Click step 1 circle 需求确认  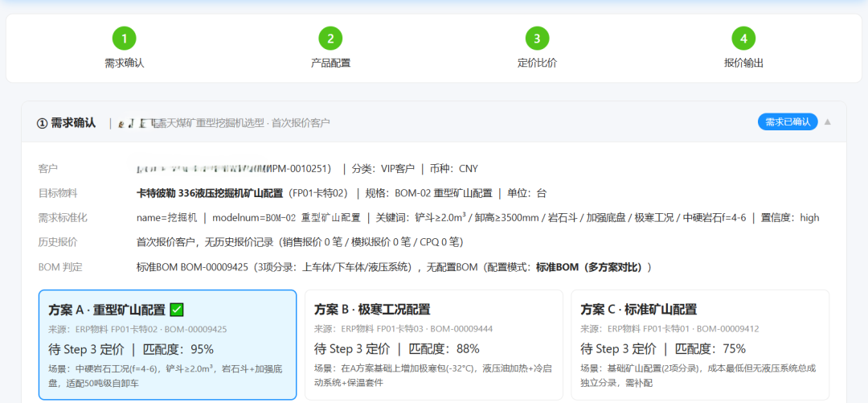[124, 39]
